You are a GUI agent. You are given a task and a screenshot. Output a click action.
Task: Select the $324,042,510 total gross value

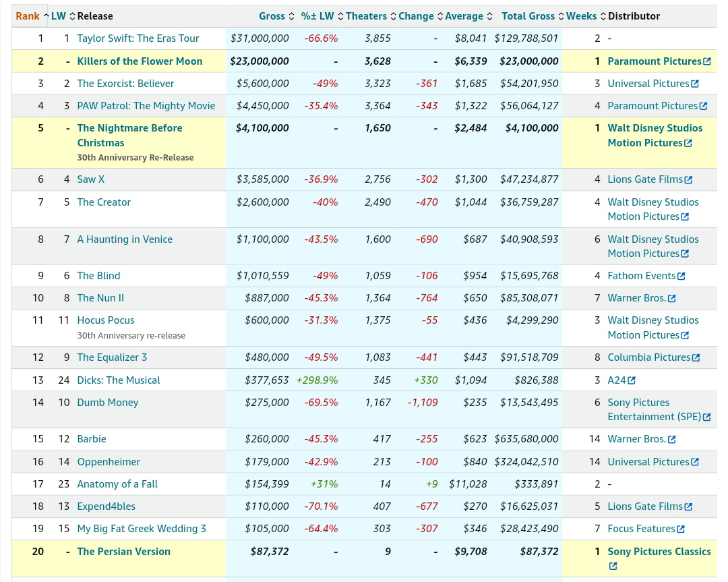click(x=526, y=462)
